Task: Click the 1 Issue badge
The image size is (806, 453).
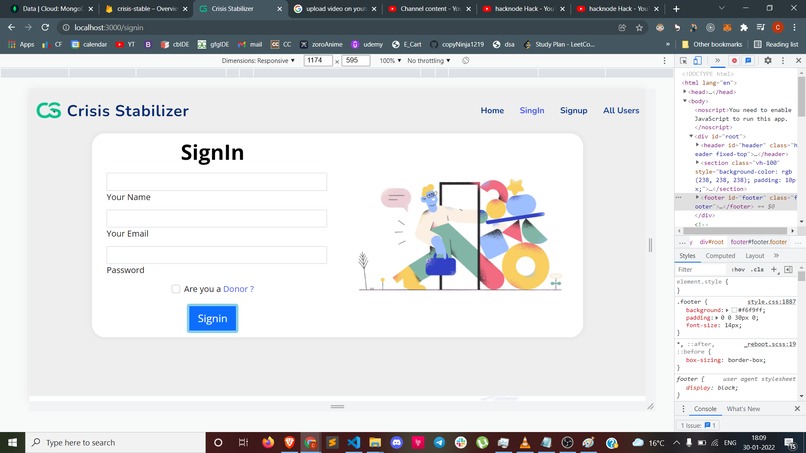Action: point(698,425)
